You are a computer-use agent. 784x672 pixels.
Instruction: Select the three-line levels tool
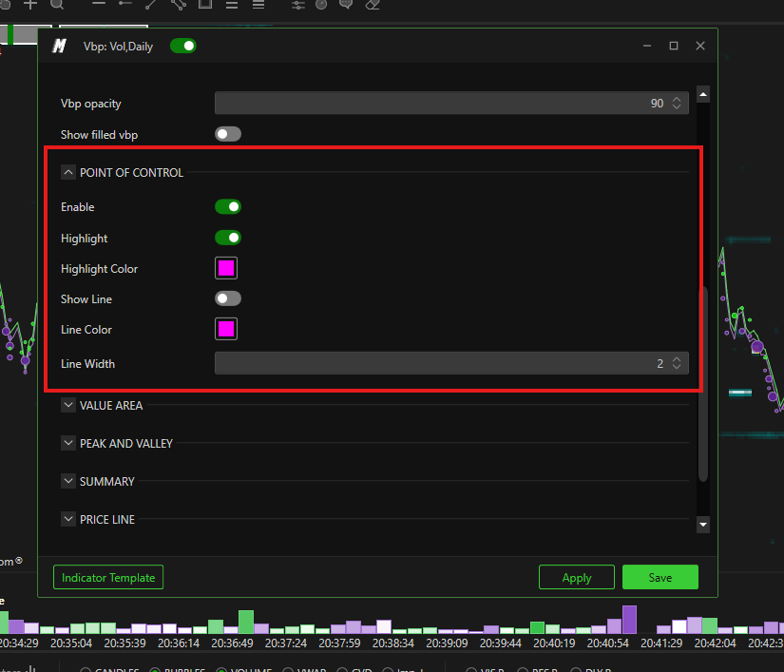(258, 5)
